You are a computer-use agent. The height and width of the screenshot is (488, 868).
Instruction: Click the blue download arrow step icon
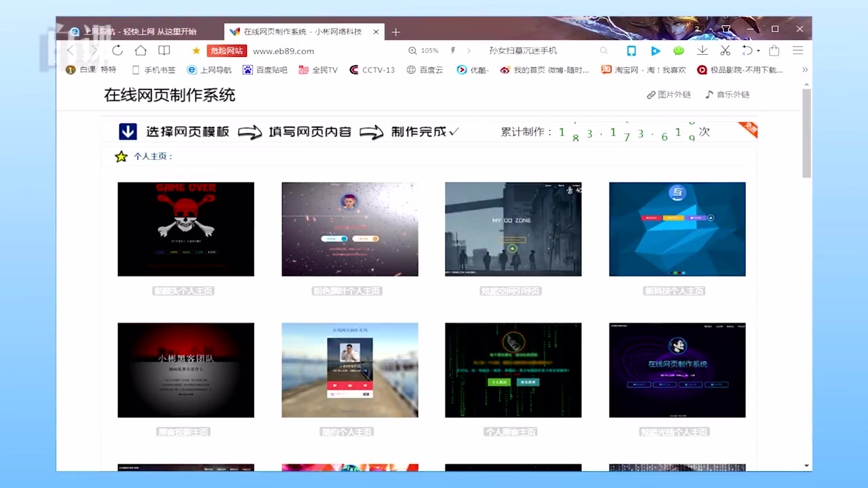(x=128, y=131)
